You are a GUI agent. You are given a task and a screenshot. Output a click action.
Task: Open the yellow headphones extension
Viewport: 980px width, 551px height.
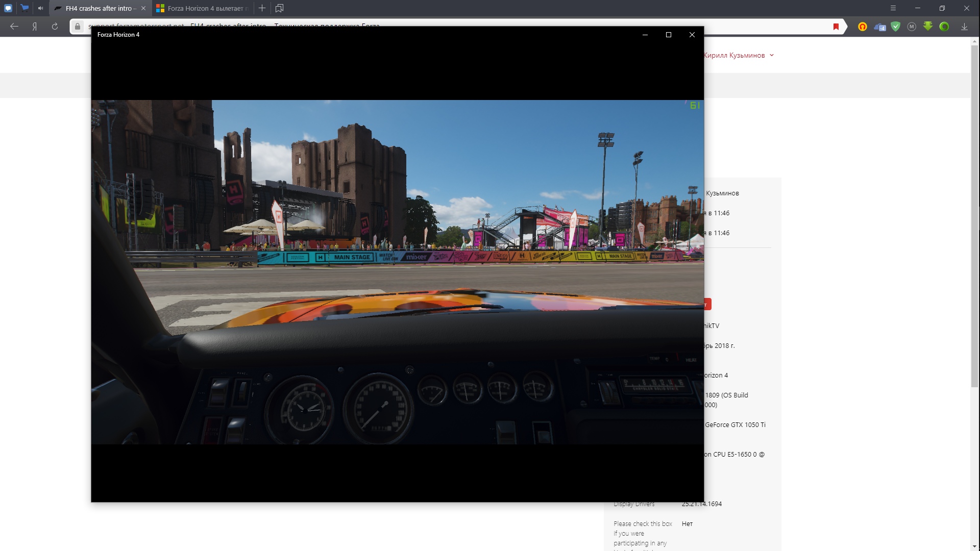coord(863,27)
